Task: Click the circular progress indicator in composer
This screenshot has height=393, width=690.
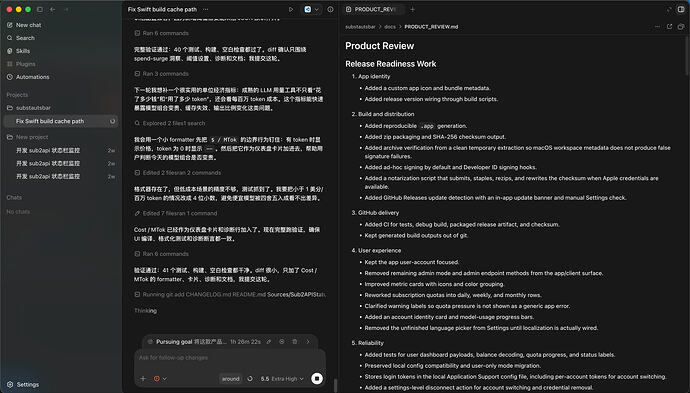Action: pos(250,378)
